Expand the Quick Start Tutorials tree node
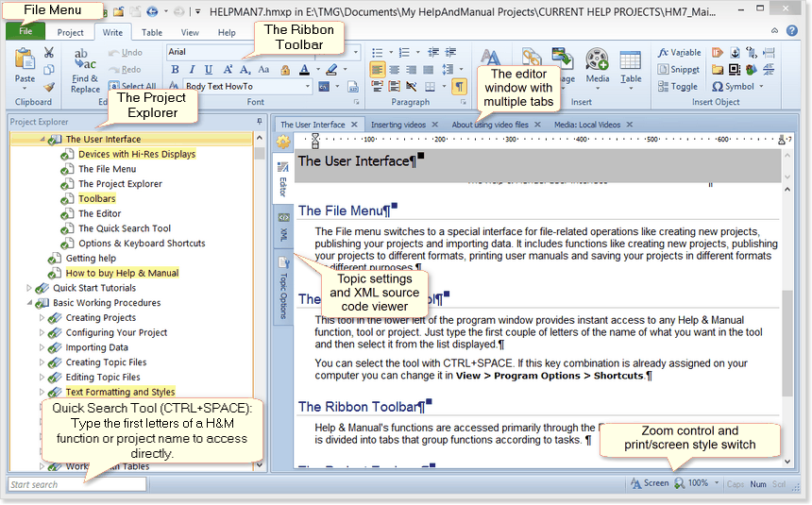Viewport: 812px width, 505px height. click(29, 288)
